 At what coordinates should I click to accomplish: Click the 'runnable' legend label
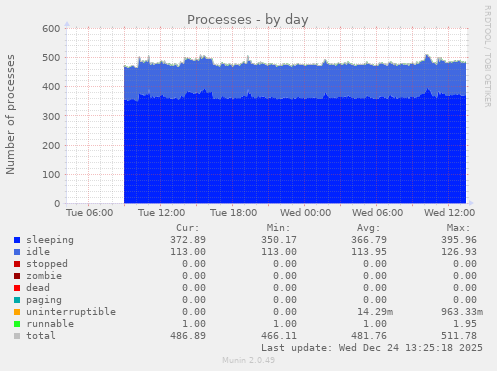(x=50, y=324)
